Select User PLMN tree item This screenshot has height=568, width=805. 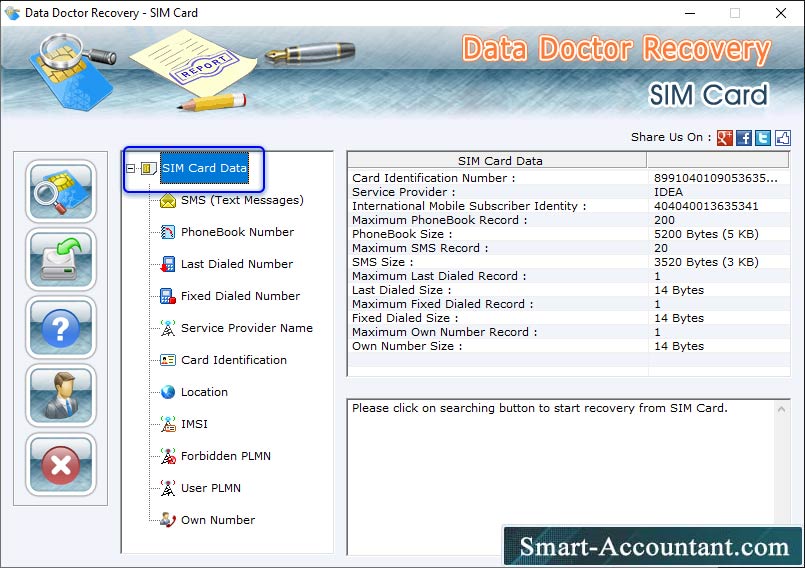210,488
